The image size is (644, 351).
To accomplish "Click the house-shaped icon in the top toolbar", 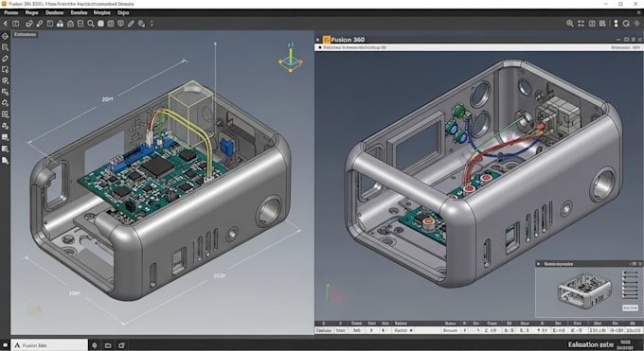I will pyautogui.click(x=70, y=24).
